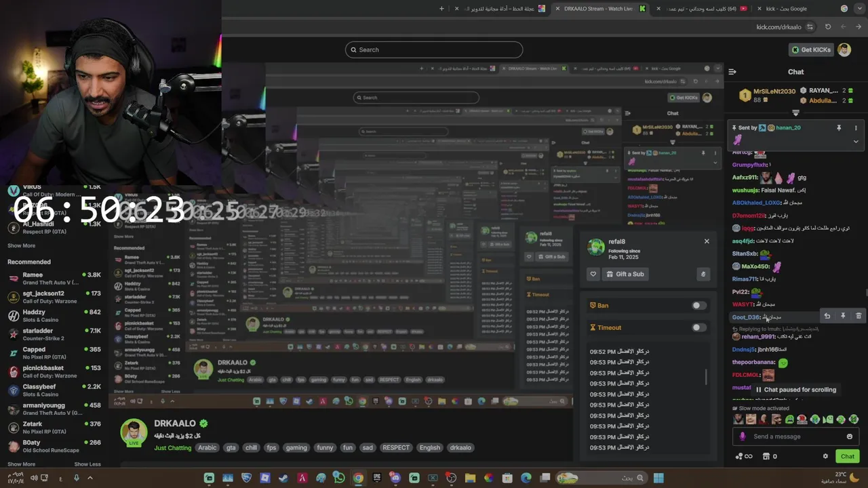This screenshot has width=868, height=488.
Task: Open the new tab plus button
Action: click(x=441, y=9)
